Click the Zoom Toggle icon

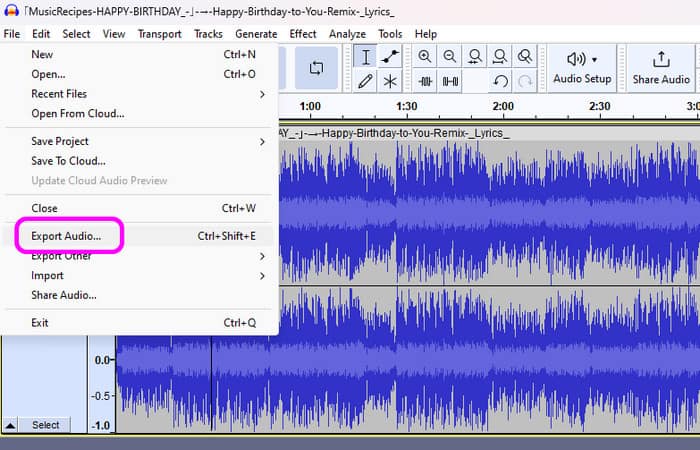525,57
